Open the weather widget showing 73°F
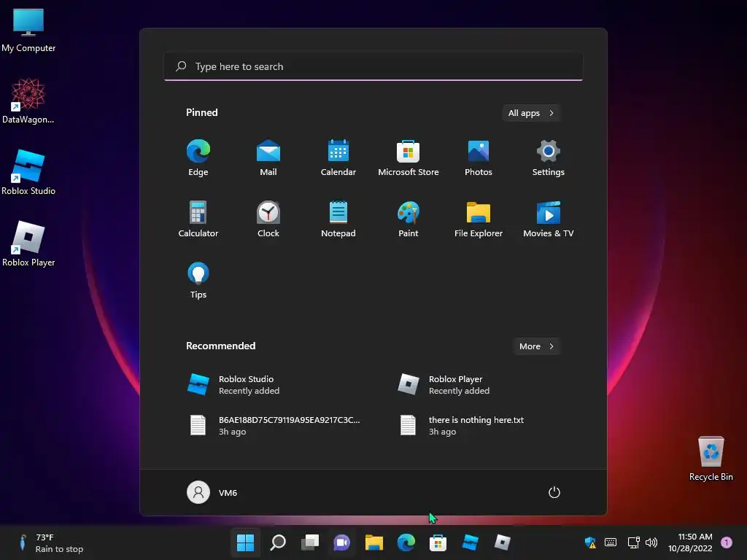Screen dimensions: 747x560 pyautogui.click(x=50, y=542)
